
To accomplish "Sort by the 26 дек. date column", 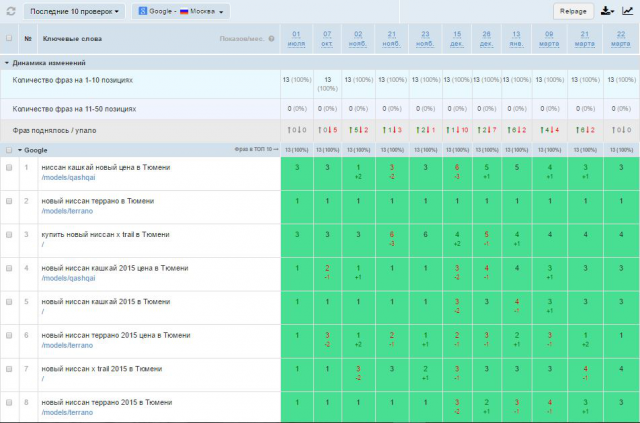I will pyautogui.click(x=487, y=39).
